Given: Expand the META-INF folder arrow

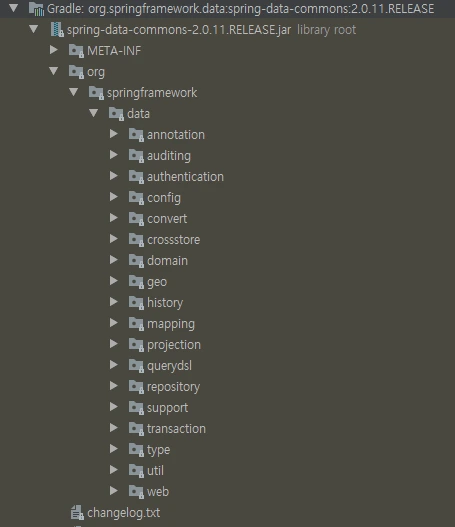Looking at the screenshot, I should coord(53,50).
